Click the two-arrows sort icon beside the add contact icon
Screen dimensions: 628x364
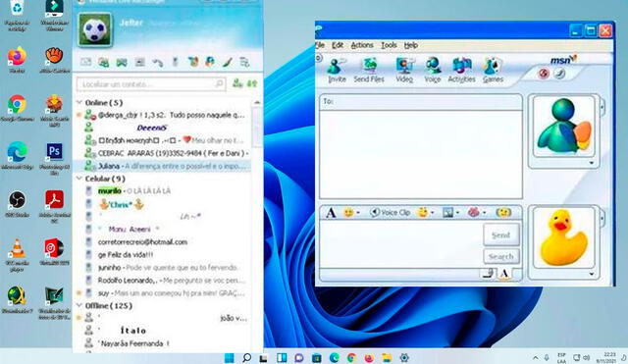click(252, 83)
